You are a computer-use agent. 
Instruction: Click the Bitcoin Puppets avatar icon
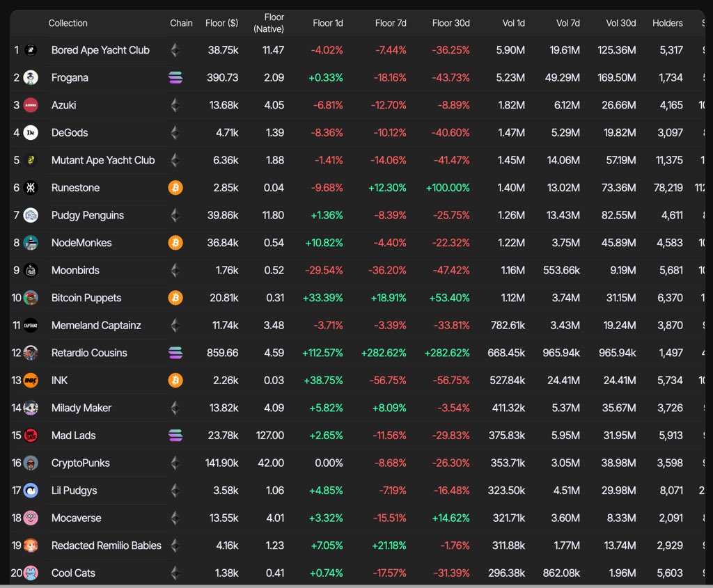pos(31,298)
